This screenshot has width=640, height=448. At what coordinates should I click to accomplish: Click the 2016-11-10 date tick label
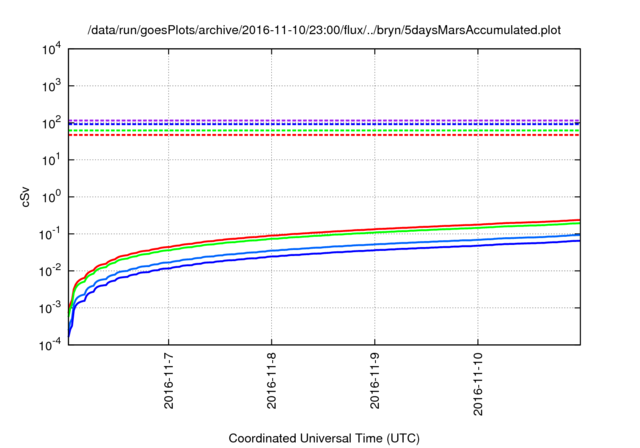478,384
